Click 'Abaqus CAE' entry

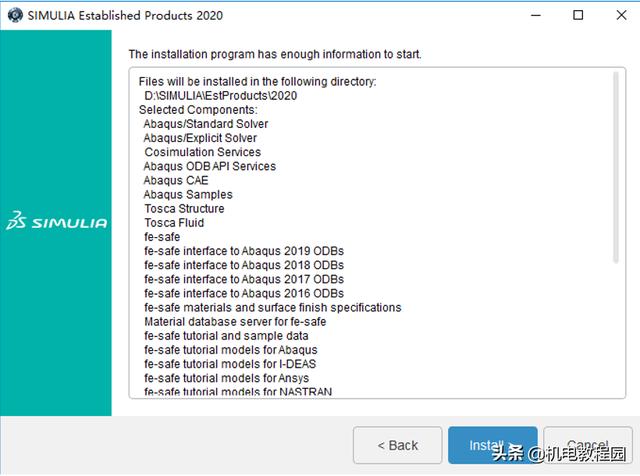pyautogui.click(x=176, y=180)
